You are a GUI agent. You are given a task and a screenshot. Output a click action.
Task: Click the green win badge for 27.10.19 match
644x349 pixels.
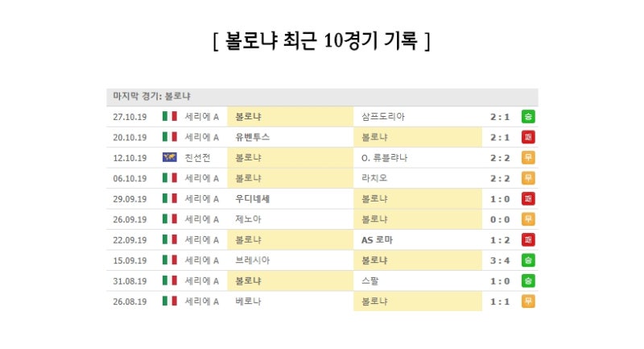[x=528, y=117]
